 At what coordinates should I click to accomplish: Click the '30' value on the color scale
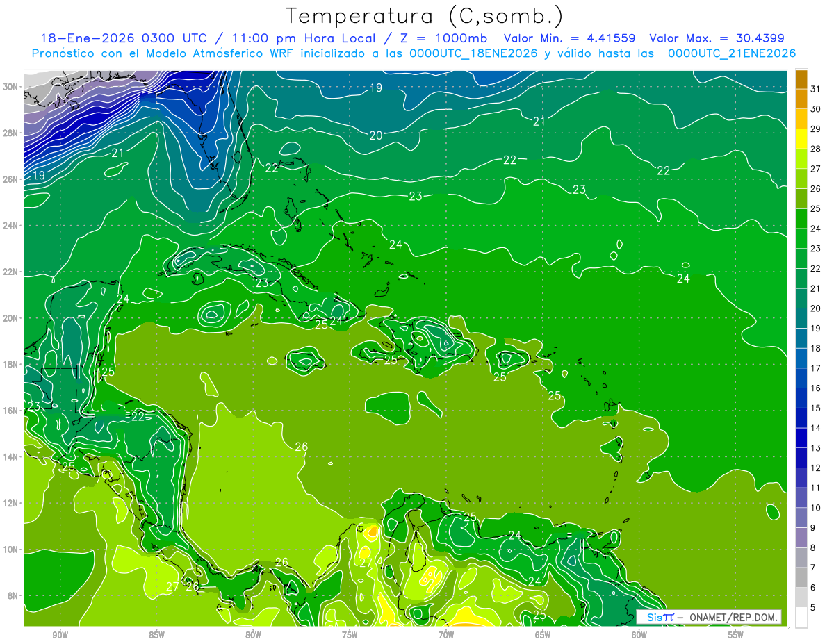[816, 108]
